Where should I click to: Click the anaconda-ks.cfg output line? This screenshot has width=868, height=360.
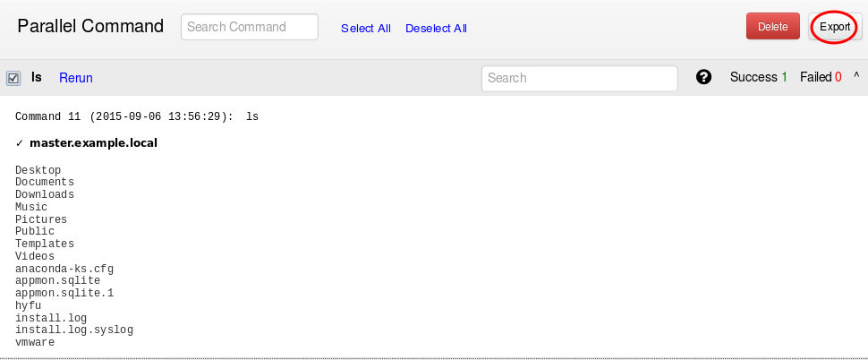coord(64,269)
